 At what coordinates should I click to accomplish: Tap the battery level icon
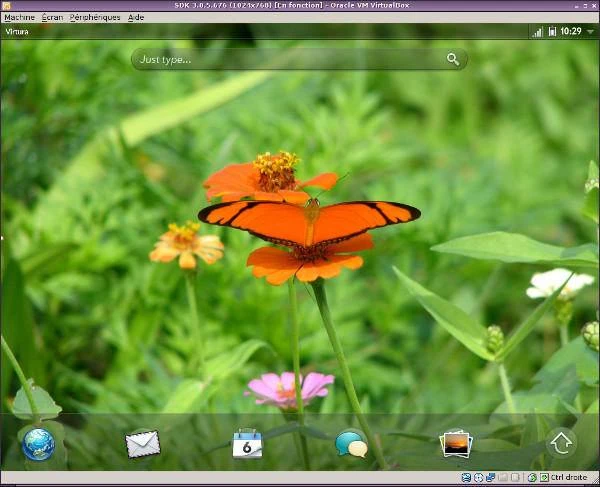click(x=552, y=31)
